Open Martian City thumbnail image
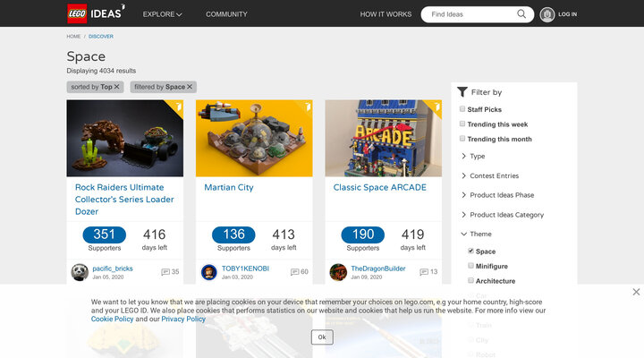The width and height of the screenshot is (644, 358). (254, 138)
